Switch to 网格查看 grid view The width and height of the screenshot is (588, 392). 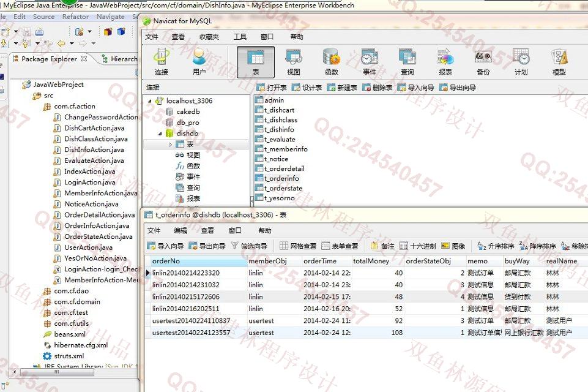point(298,246)
